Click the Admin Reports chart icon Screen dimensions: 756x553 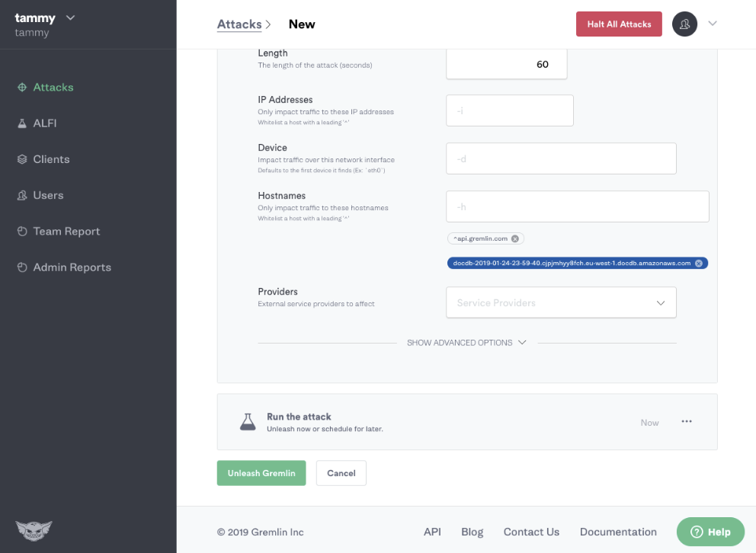pyautogui.click(x=22, y=267)
